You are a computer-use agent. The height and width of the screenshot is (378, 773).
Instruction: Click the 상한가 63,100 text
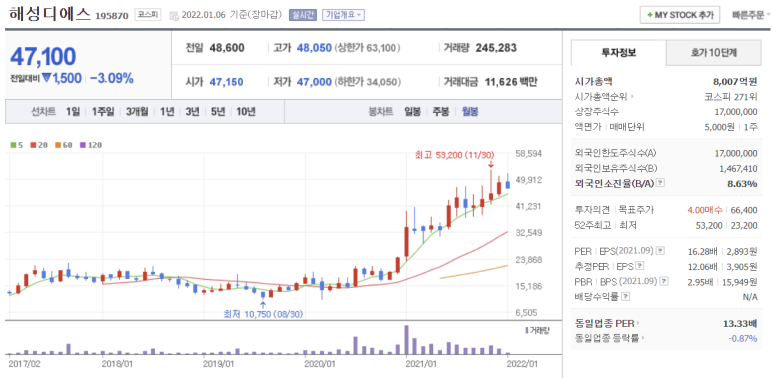tap(367, 48)
